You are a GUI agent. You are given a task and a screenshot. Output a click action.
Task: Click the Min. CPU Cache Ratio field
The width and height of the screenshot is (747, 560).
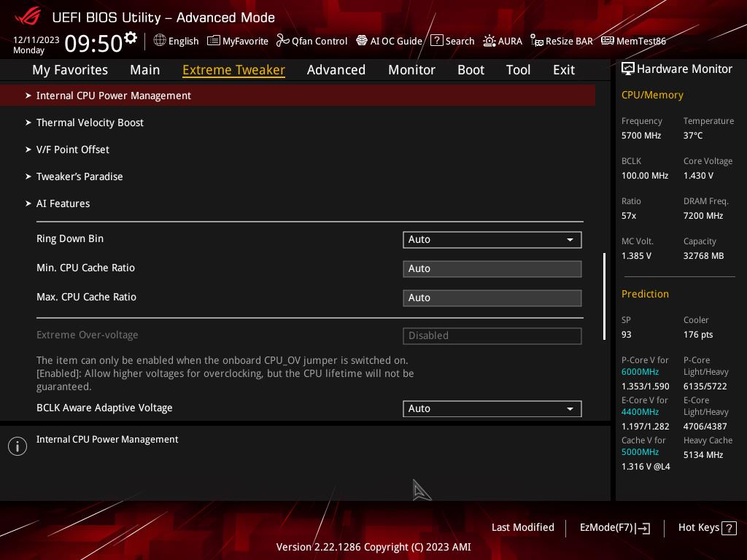tap(492, 268)
